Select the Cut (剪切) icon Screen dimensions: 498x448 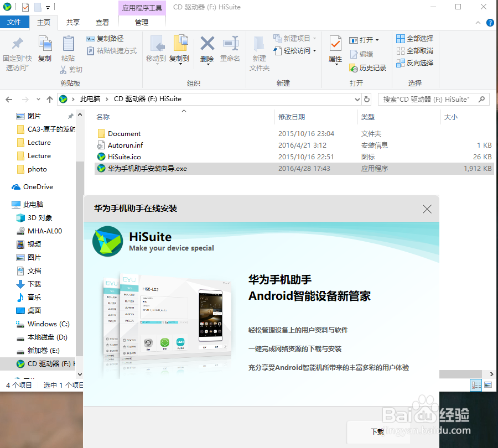click(x=71, y=70)
